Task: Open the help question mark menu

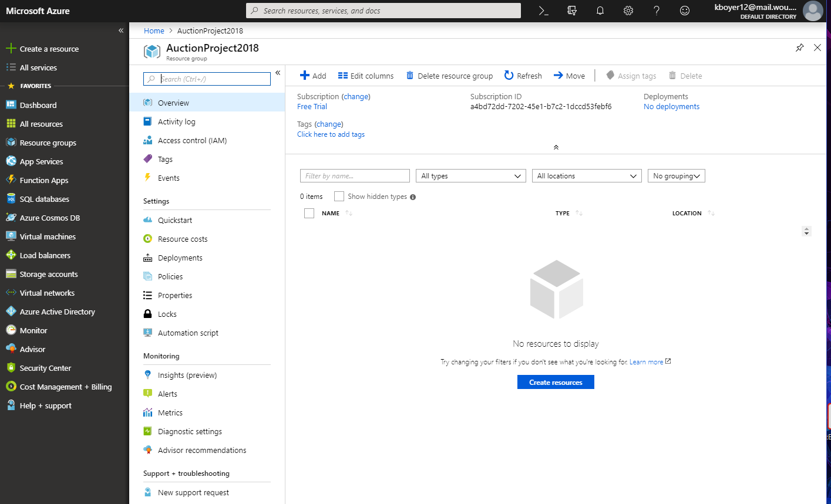Action: (657, 11)
